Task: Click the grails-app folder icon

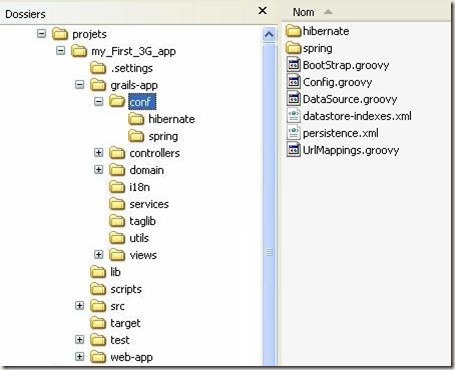Action: click(98, 85)
